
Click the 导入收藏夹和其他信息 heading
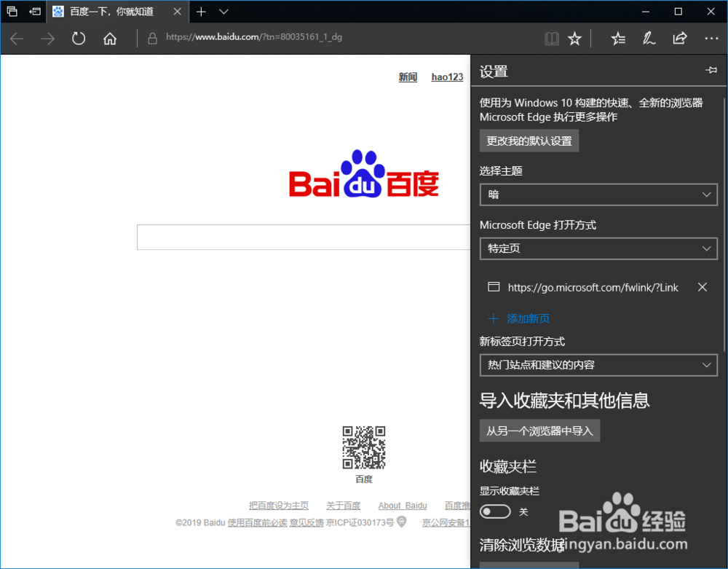564,401
